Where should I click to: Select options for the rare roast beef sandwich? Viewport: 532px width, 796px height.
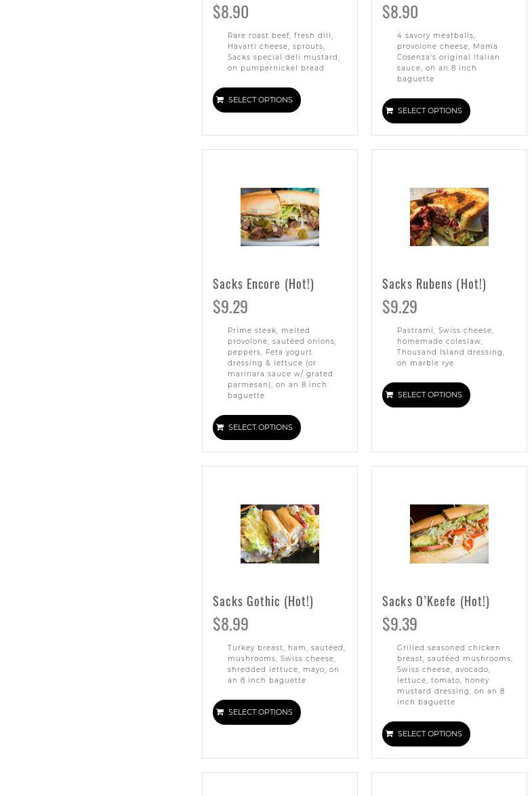pyautogui.click(x=257, y=100)
